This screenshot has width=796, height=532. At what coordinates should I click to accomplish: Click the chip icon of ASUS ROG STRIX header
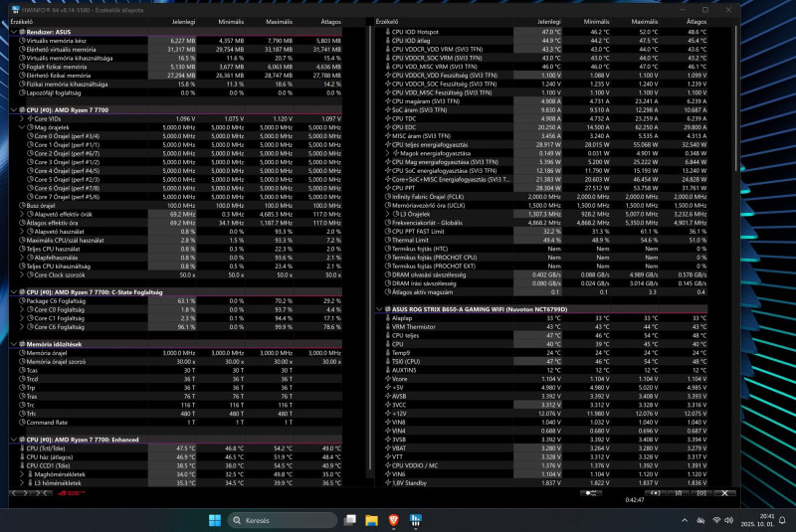click(x=388, y=309)
